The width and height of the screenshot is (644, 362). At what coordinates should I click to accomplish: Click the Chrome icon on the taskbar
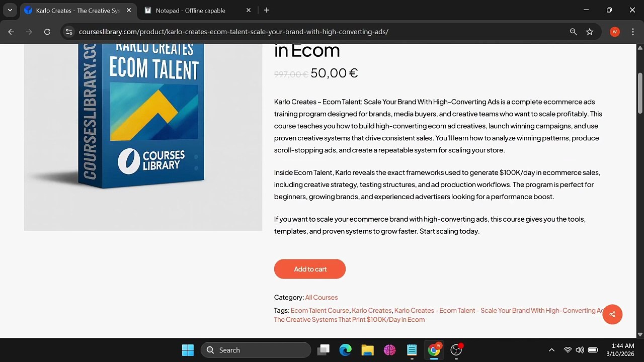(434, 350)
